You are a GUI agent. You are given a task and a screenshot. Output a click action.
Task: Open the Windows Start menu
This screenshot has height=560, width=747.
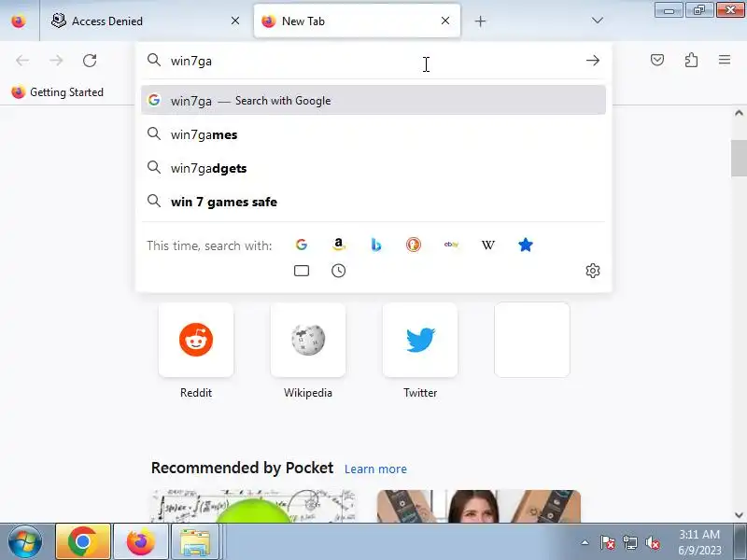[x=25, y=541]
